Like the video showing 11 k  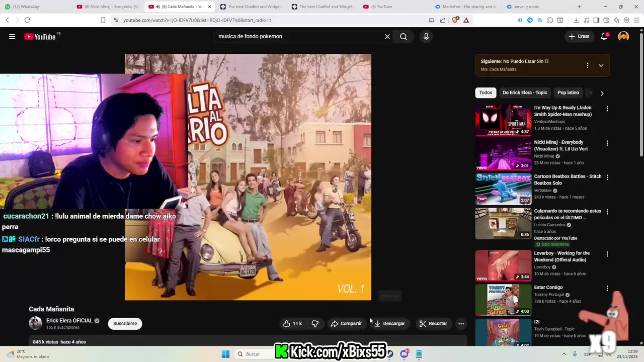tap(292, 323)
